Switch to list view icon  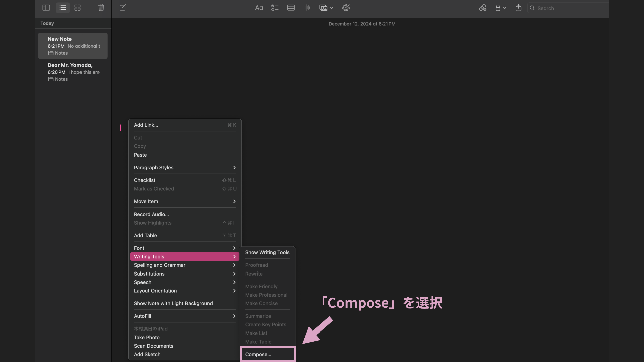(63, 8)
